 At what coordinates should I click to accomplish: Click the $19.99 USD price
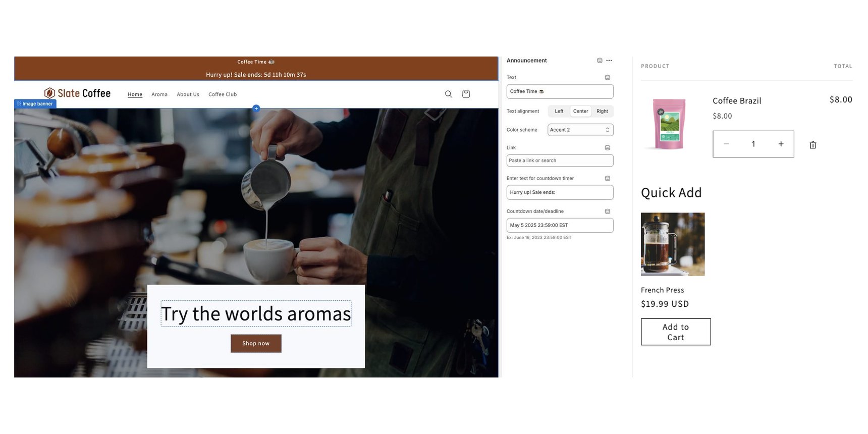[x=665, y=304]
